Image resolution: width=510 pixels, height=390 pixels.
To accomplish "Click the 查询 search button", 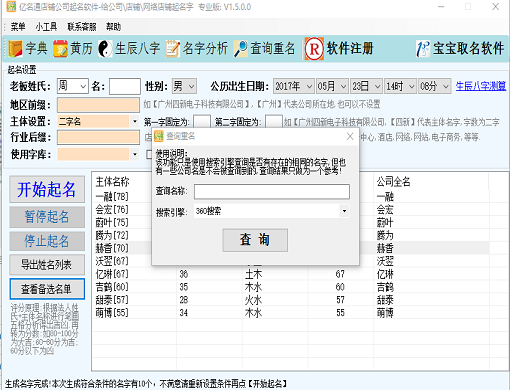I will [x=255, y=240].
